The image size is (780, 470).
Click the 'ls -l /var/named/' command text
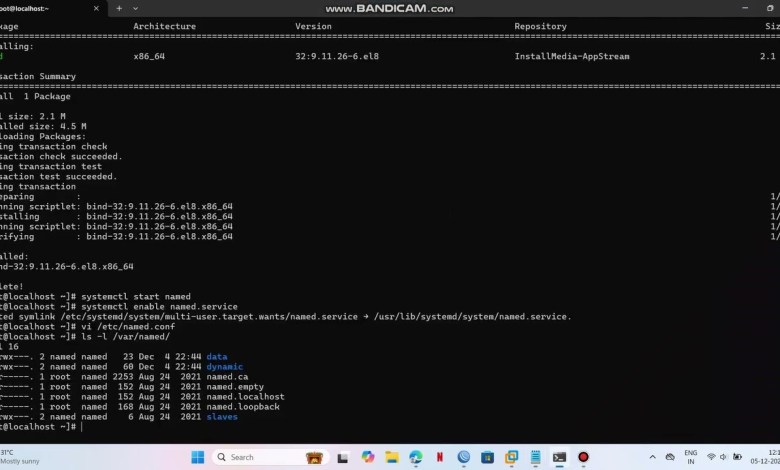[125, 337]
